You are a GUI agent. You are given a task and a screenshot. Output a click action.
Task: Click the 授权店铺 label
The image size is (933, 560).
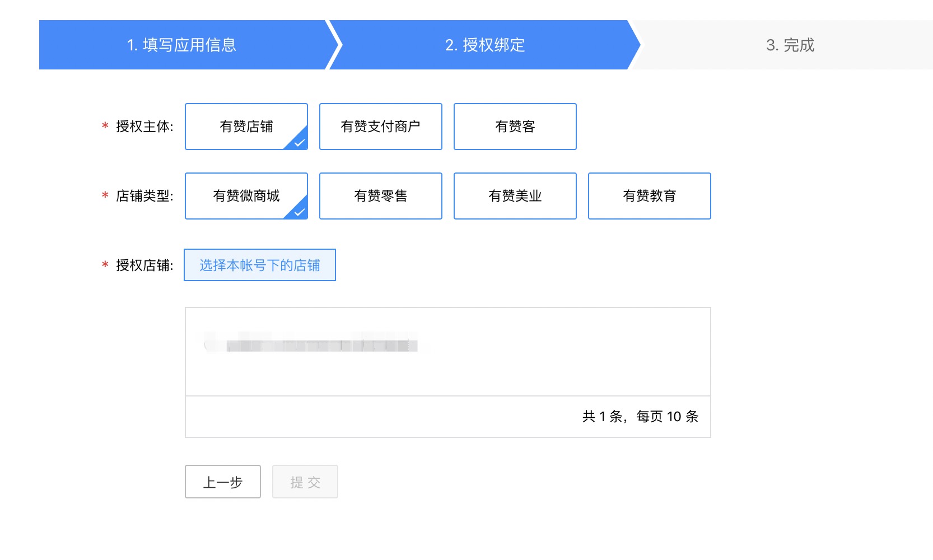click(144, 265)
